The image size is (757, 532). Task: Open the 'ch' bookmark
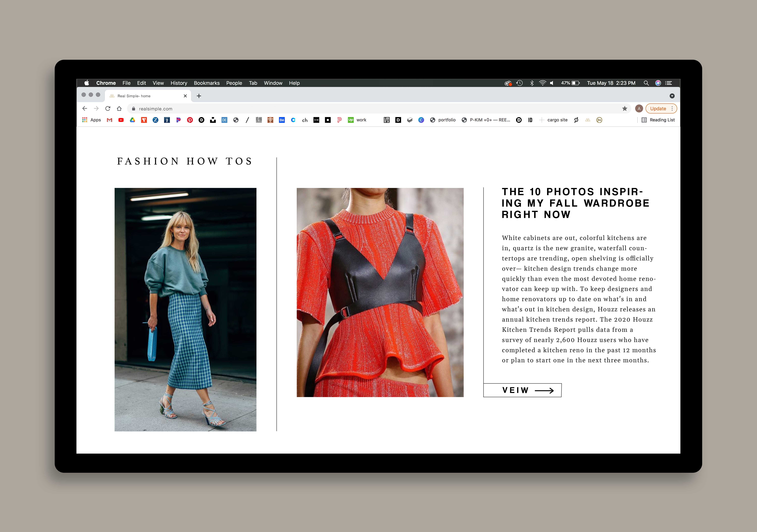[x=305, y=120]
